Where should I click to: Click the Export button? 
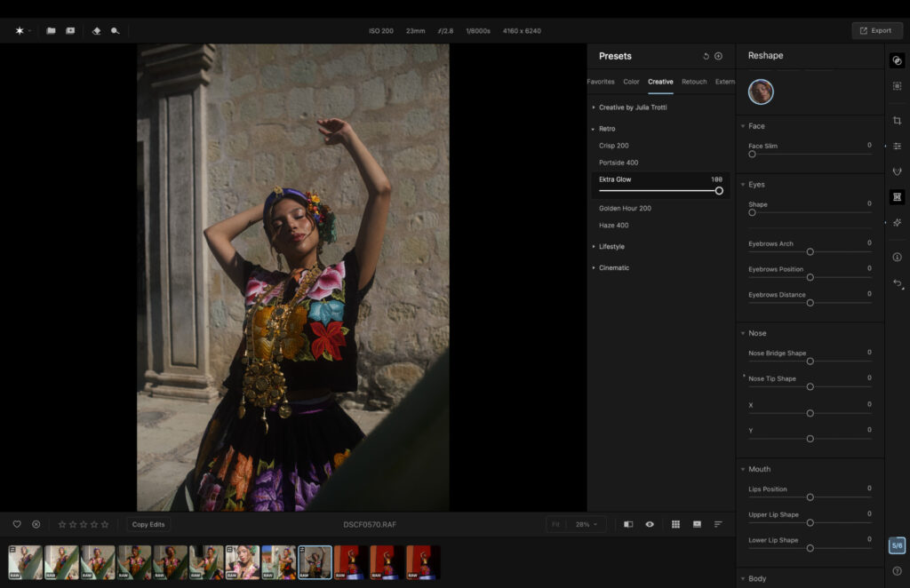click(x=875, y=30)
